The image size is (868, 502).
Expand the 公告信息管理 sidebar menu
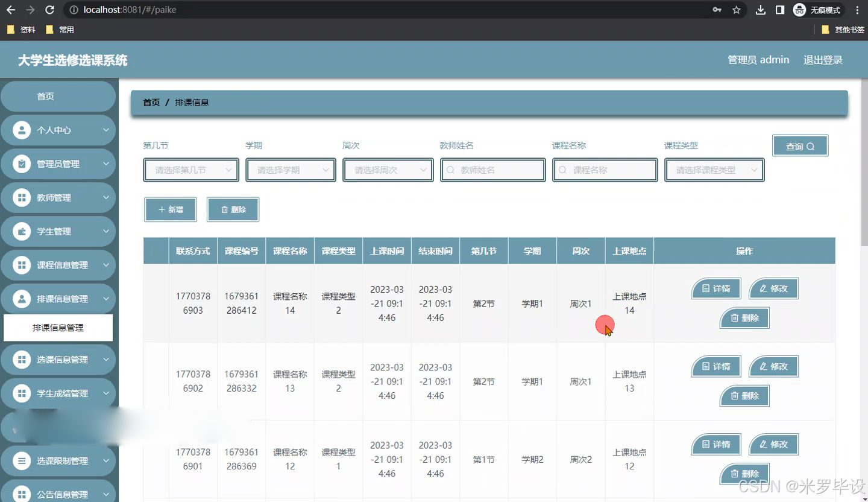pyautogui.click(x=58, y=492)
